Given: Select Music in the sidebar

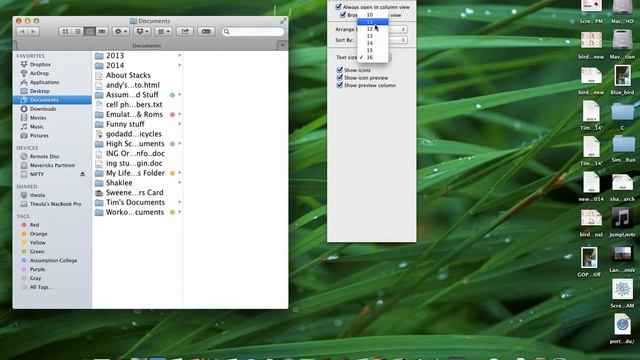Looking at the screenshot, I should pyautogui.click(x=36, y=127).
